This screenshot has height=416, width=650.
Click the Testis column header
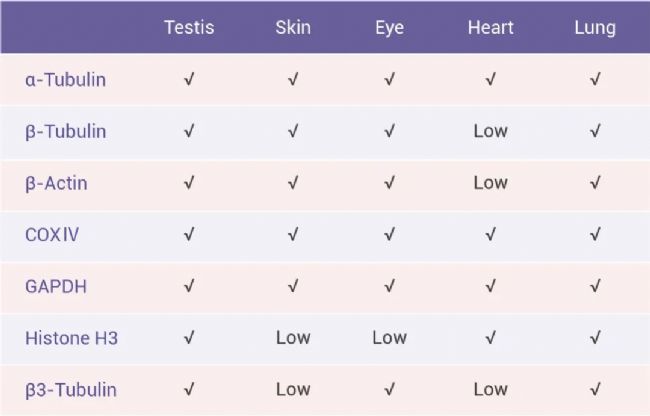tap(189, 28)
